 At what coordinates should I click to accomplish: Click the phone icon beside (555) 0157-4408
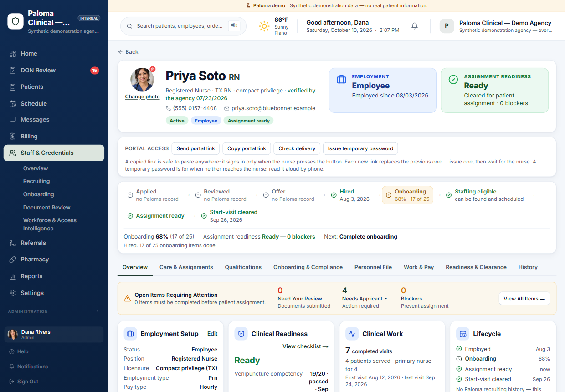point(169,108)
